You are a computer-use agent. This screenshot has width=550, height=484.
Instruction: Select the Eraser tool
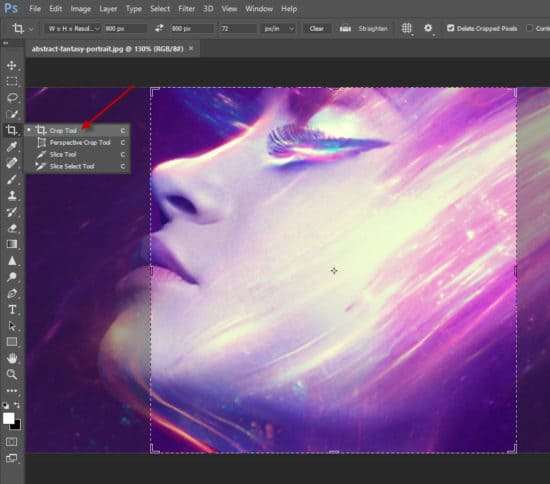click(x=12, y=228)
